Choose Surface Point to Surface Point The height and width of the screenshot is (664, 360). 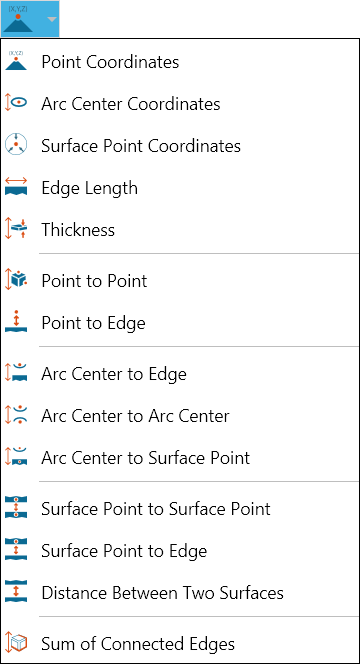pyautogui.click(x=156, y=509)
